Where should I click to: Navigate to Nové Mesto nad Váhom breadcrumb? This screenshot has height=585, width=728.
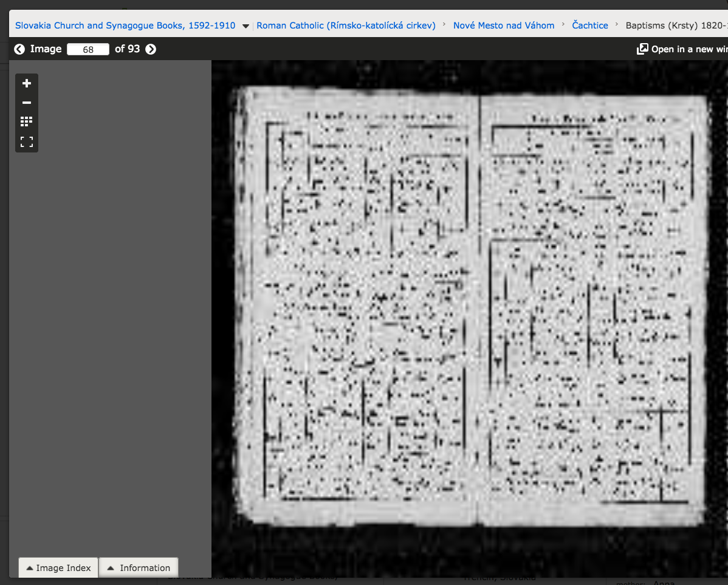[x=504, y=26]
